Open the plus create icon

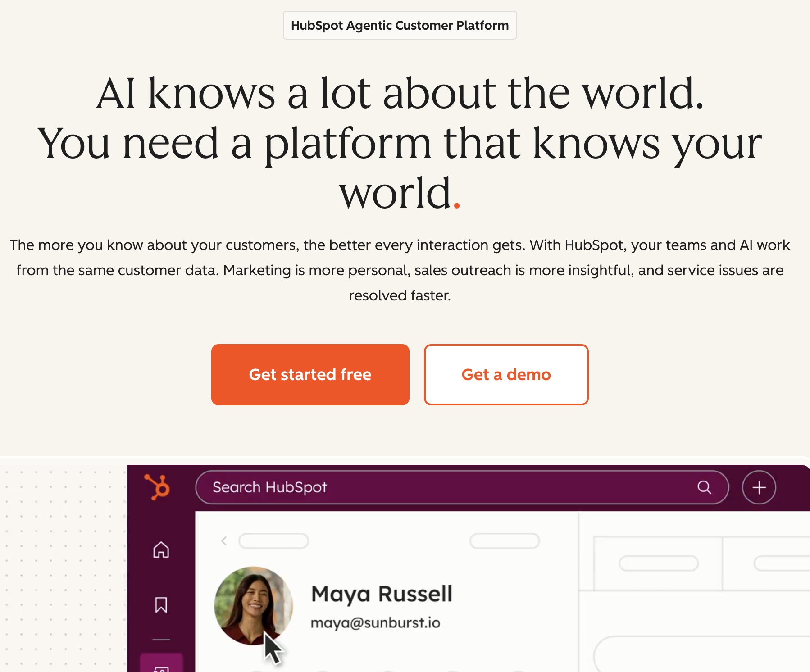759,487
